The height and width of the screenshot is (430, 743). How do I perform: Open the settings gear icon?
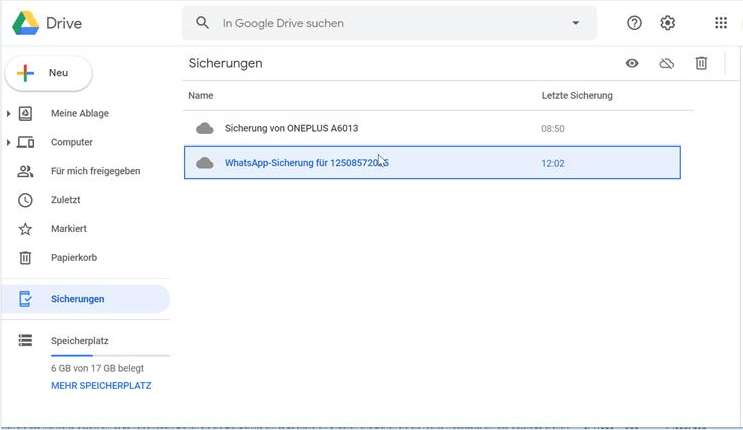(668, 23)
